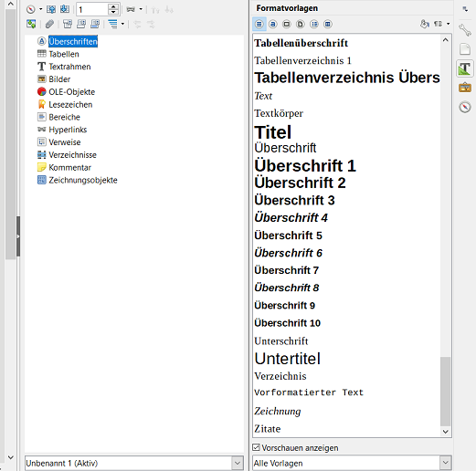Jump to Header using Navigator icon
476x471 pixels.
click(x=68, y=24)
